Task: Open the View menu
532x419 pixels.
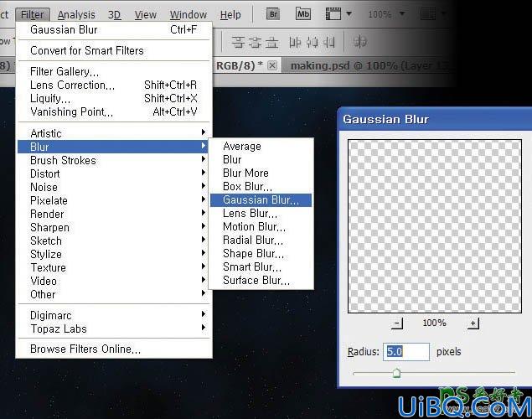Action: tap(146, 14)
